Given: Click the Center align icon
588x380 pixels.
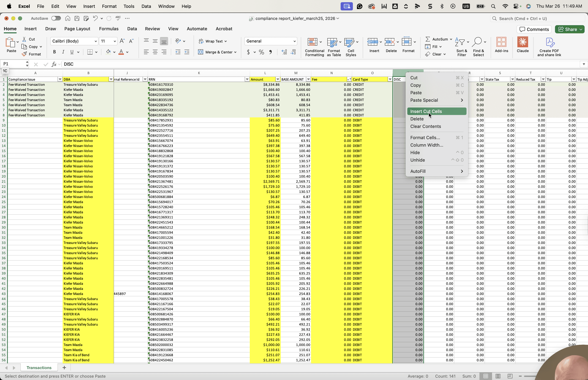Looking at the screenshot, I should [x=155, y=52].
